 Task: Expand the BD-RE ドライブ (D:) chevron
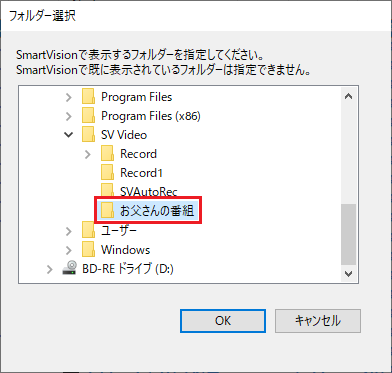50,269
